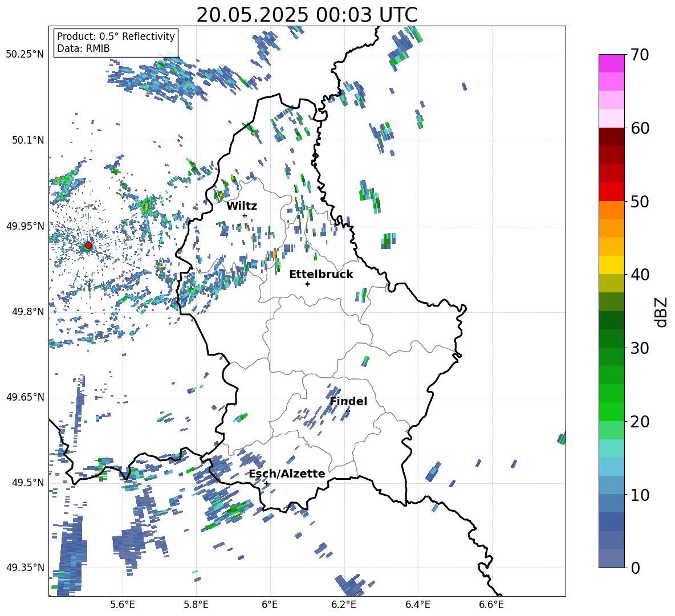The height and width of the screenshot is (616, 675).
Task: Click the 49.65°N latitude tick label
Action: pos(25,397)
